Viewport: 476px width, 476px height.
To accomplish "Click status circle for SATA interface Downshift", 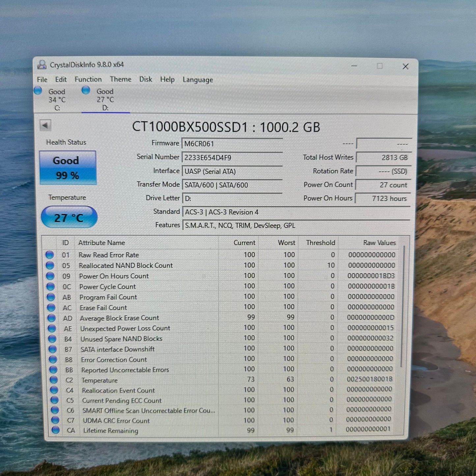I will coord(52,349).
